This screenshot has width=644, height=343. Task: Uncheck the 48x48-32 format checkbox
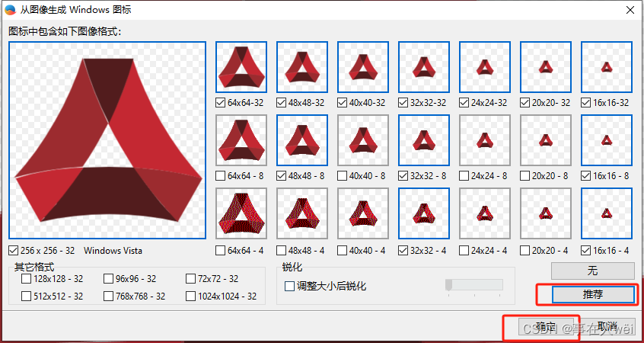[282, 103]
